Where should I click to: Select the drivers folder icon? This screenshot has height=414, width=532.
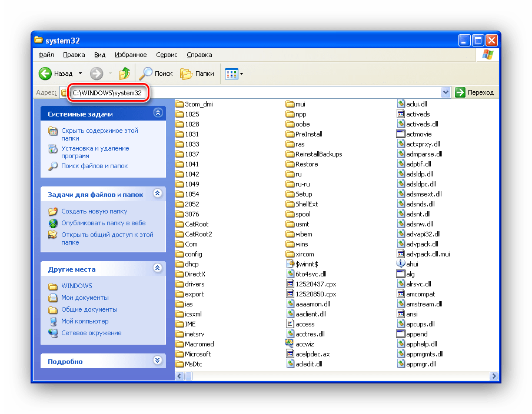(x=180, y=284)
